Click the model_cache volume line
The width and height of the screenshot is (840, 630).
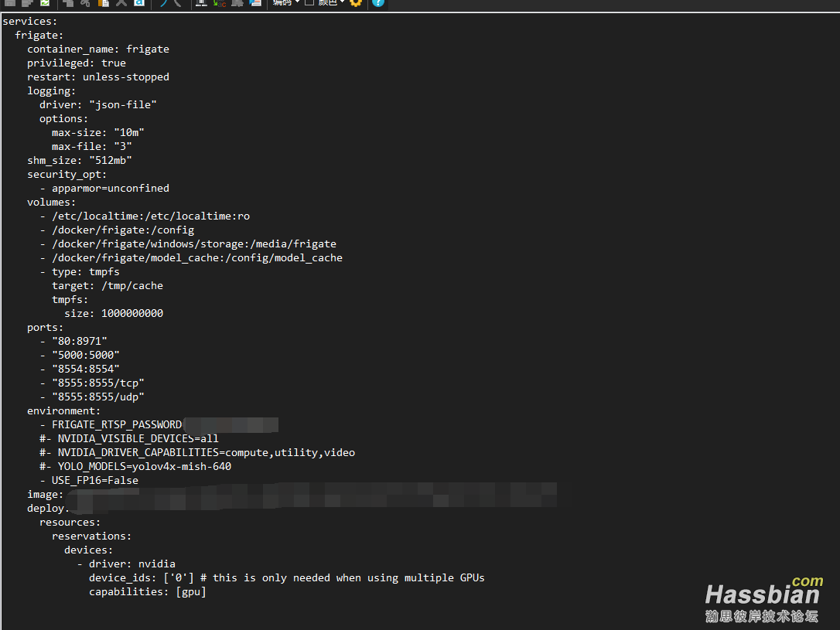[197, 258]
